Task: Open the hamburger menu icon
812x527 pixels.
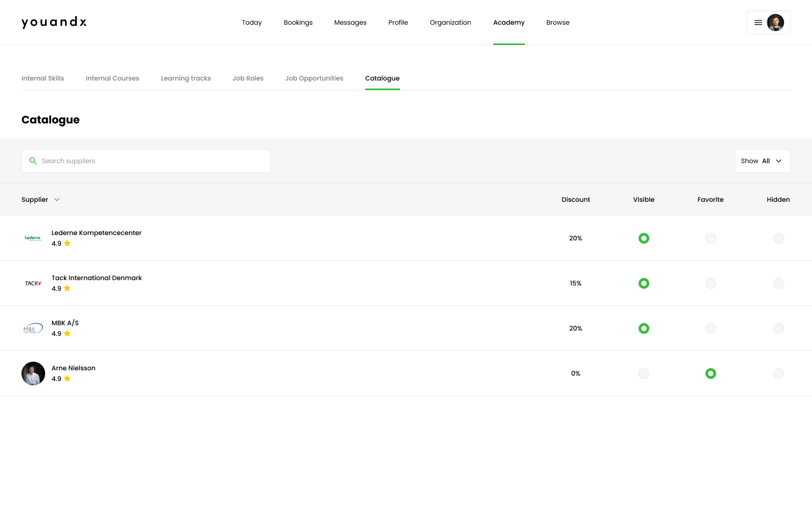Action: pos(758,23)
